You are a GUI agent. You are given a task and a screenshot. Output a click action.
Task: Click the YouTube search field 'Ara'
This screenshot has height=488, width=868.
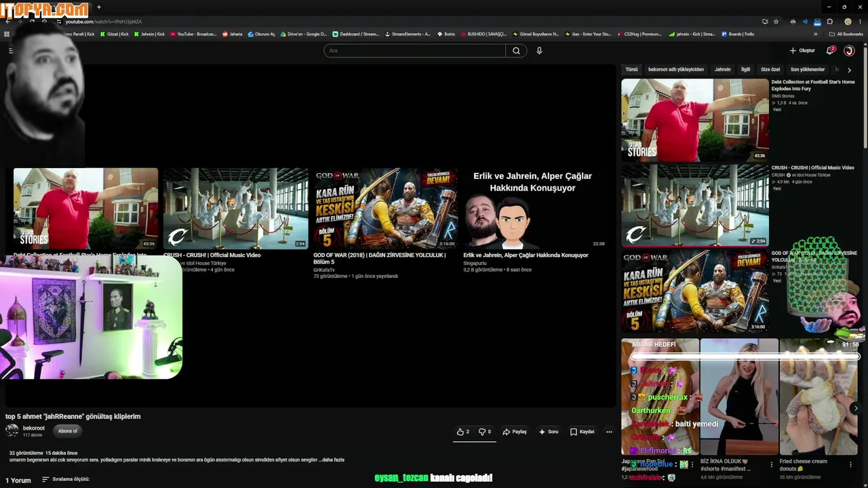click(414, 51)
